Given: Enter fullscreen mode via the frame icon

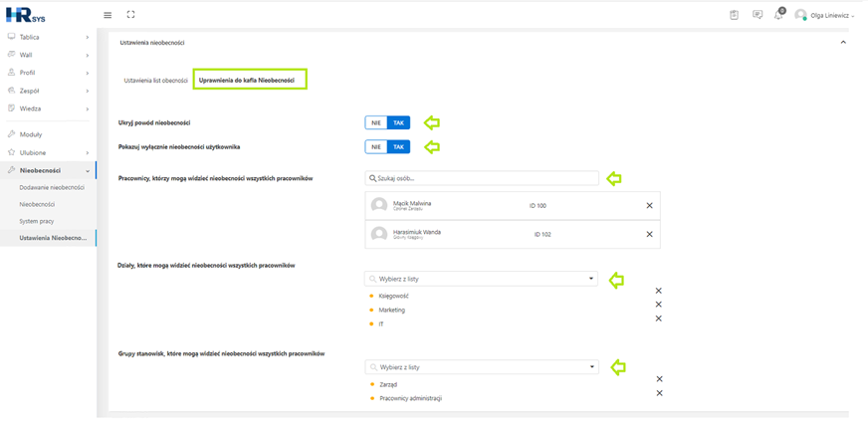Looking at the screenshot, I should click(x=130, y=15).
